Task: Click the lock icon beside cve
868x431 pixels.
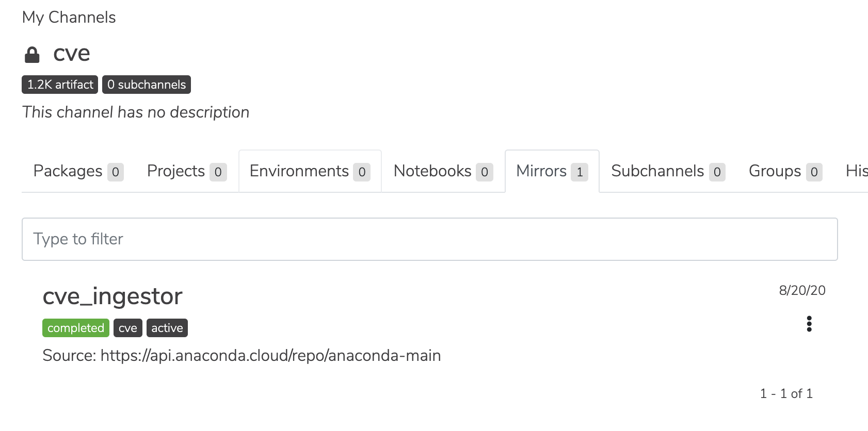Action: click(x=32, y=55)
